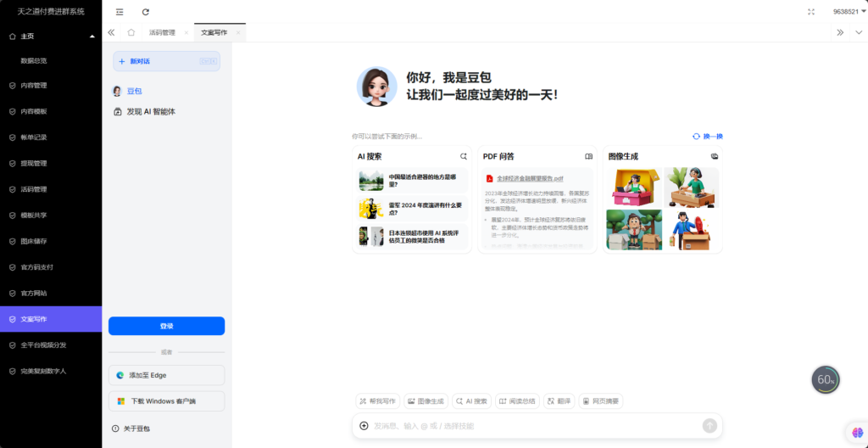The width and height of the screenshot is (868, 448).
Task: Click the fullscreen icon in top bar
Action: point(811,12)
